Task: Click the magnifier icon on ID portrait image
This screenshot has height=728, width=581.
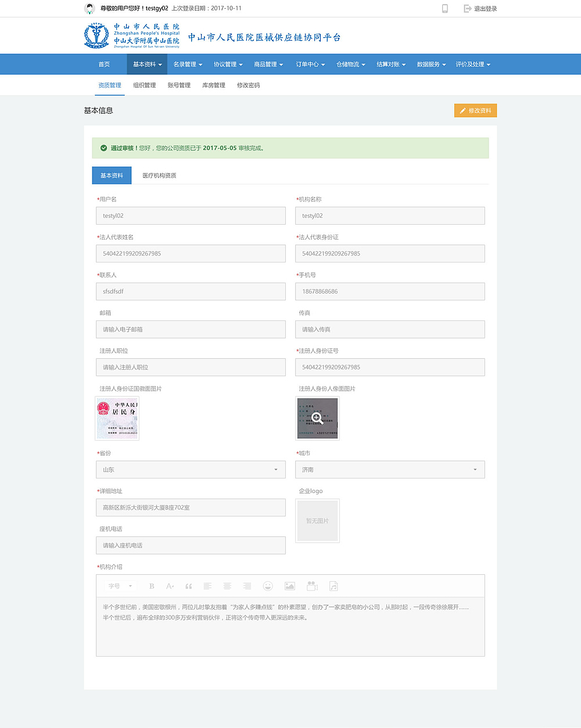Action: pyautogui.click(x=317, y=419)
